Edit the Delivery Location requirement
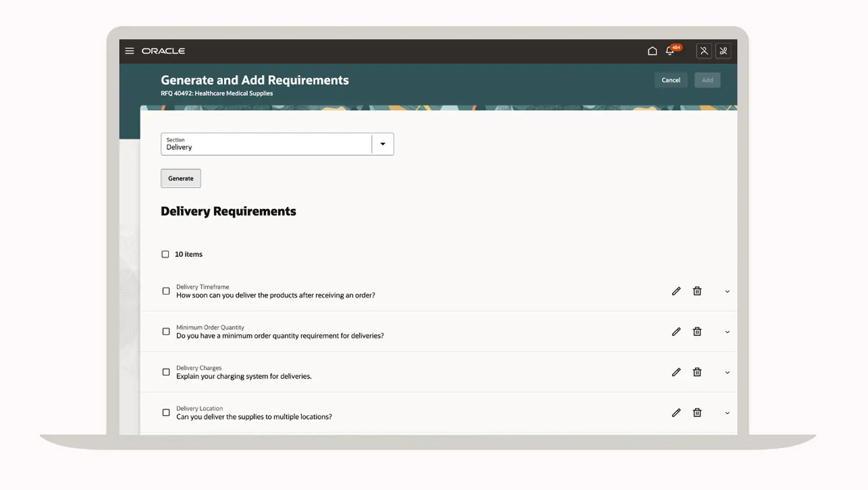This screenshot has width=868, height=490. pos(676,413)
